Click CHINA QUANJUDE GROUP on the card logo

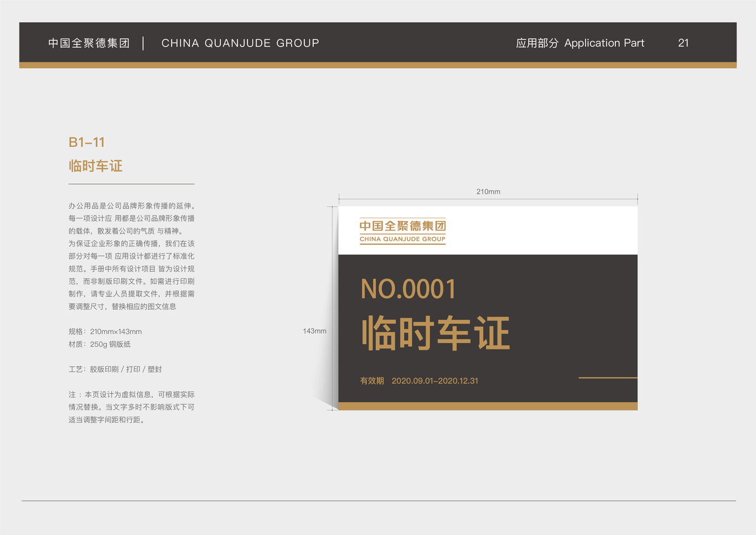(x=403, y=239)
